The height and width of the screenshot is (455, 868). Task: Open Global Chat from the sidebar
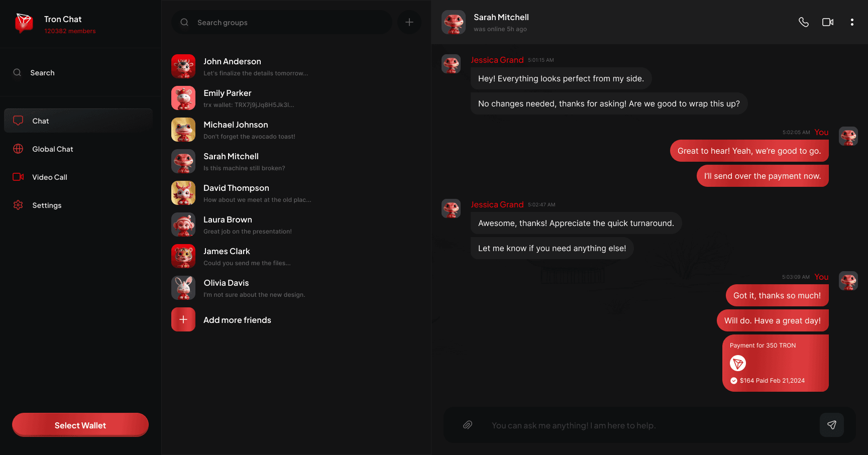coord(78,149)
